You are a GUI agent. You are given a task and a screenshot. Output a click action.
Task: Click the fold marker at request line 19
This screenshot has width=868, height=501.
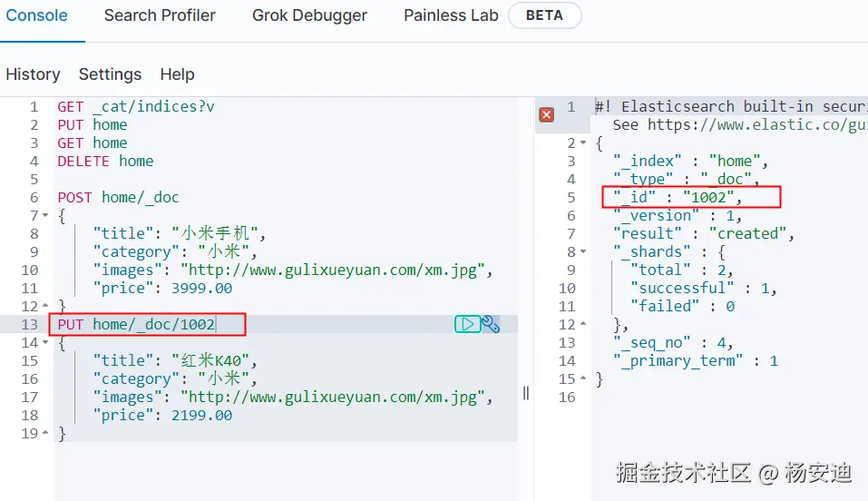point(45,434)
